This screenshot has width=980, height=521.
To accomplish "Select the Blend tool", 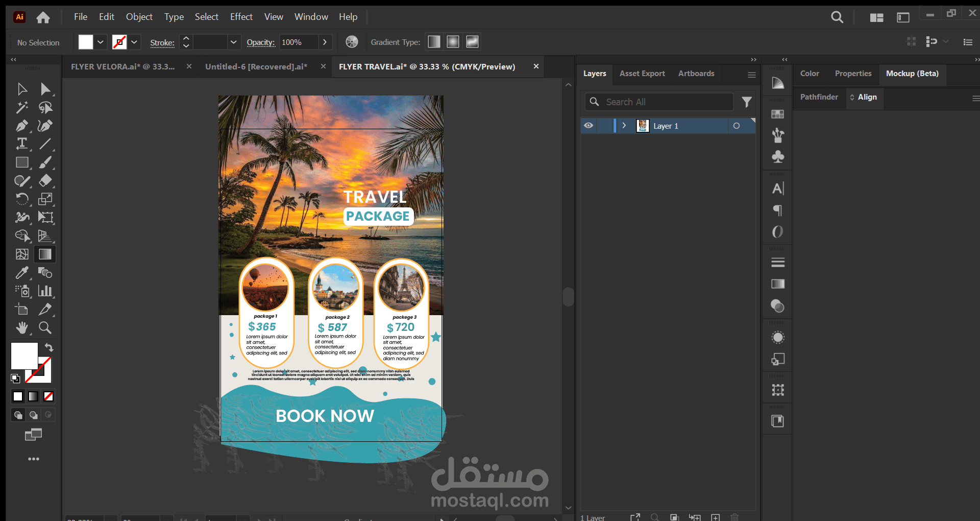I will pos(45,273).
